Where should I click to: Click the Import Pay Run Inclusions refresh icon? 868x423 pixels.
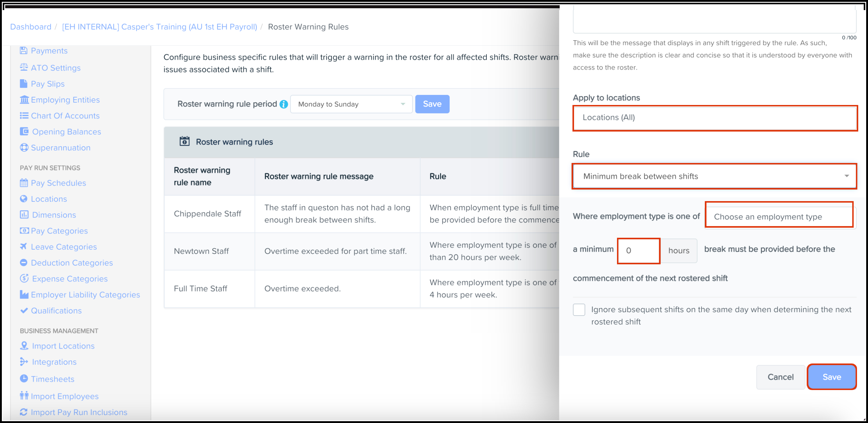(x=23, y=412)
